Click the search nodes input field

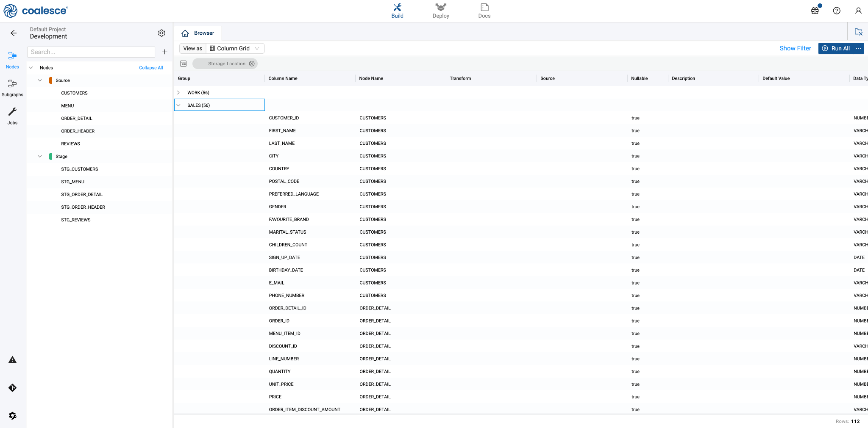[x=91, y=52]
